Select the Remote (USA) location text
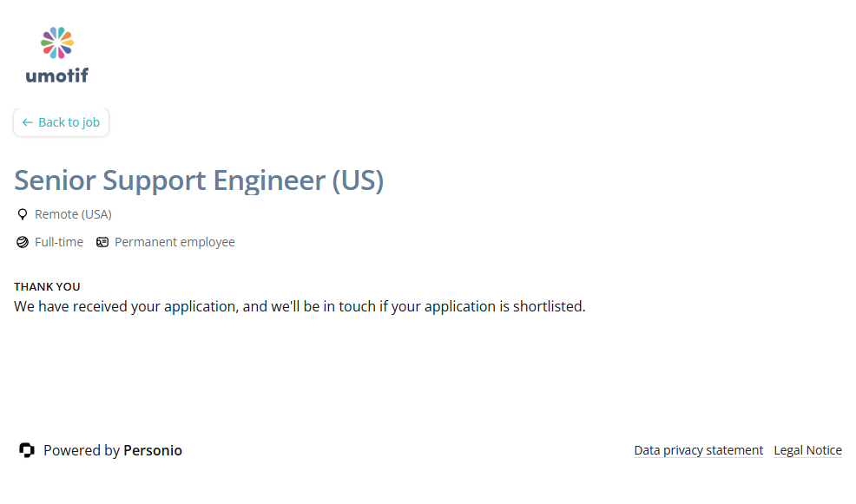The width and height of the screenshot is (856, 504). [73, 214]
